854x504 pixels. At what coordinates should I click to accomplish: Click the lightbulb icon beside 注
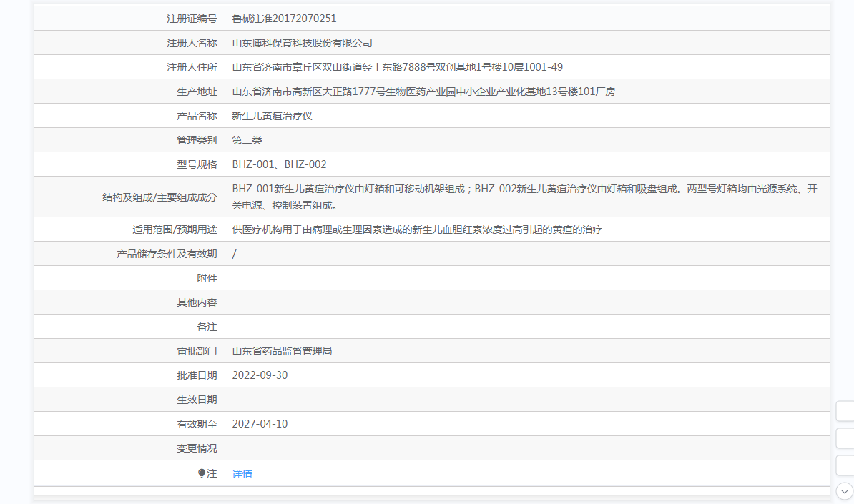click(202, 473)
